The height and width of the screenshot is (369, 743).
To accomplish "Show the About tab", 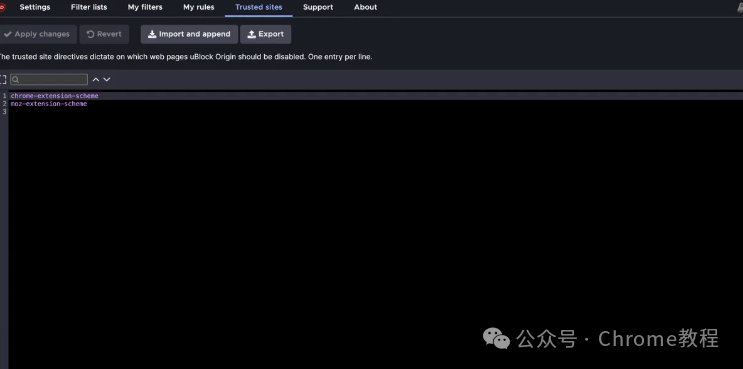I will point(365,7).
